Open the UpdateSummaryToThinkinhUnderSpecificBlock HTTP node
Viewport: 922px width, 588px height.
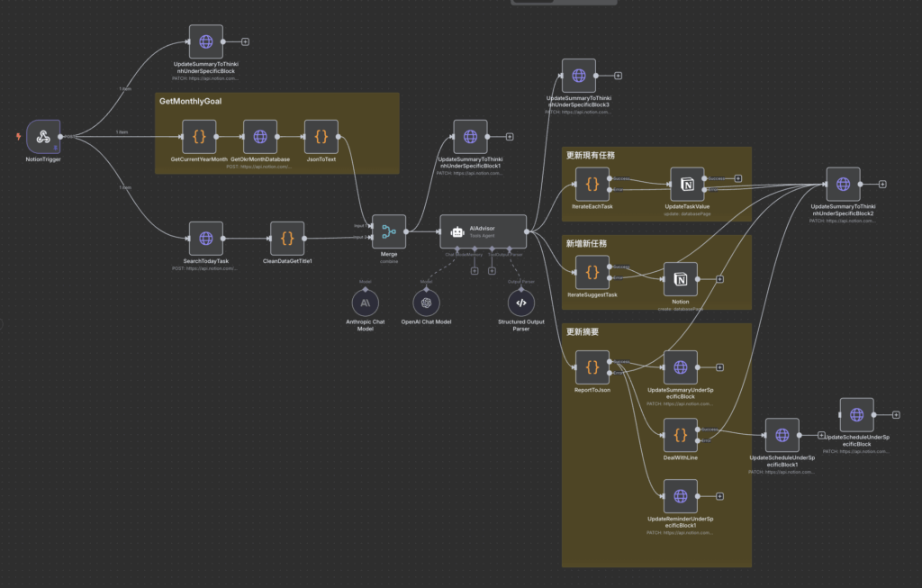point(206,41)
